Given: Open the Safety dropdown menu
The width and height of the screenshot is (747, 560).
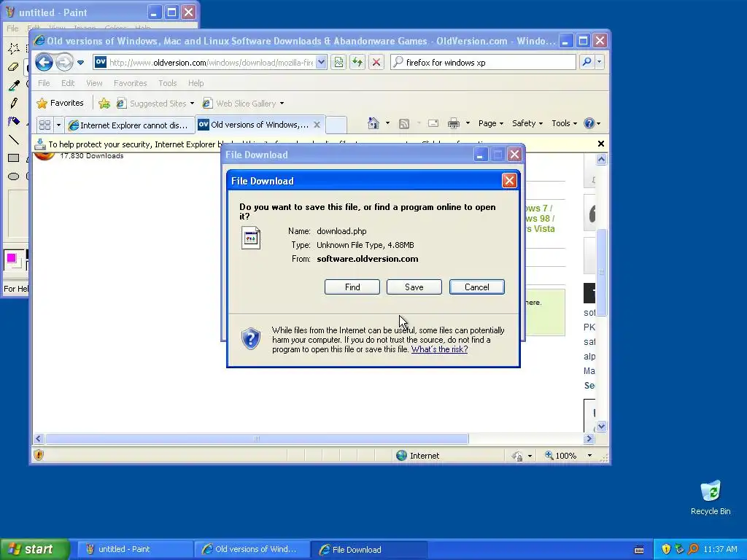Looking at the screenshot, I should click(527, 123).
